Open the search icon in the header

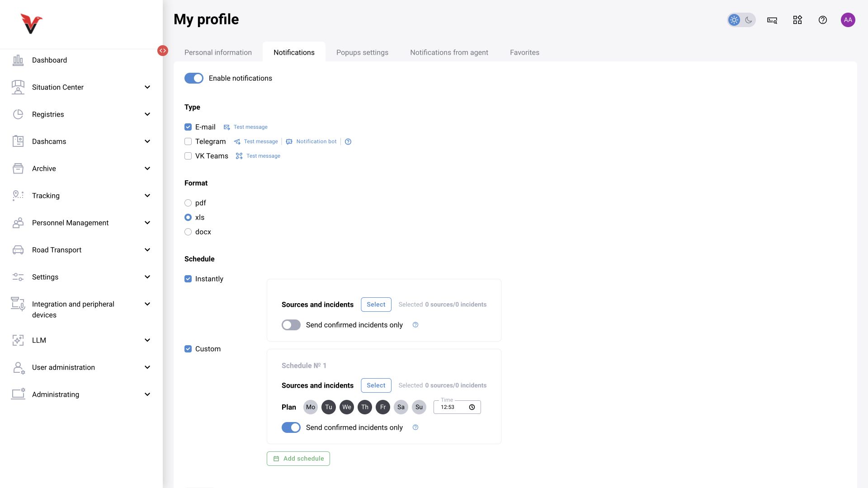point(772,20)
